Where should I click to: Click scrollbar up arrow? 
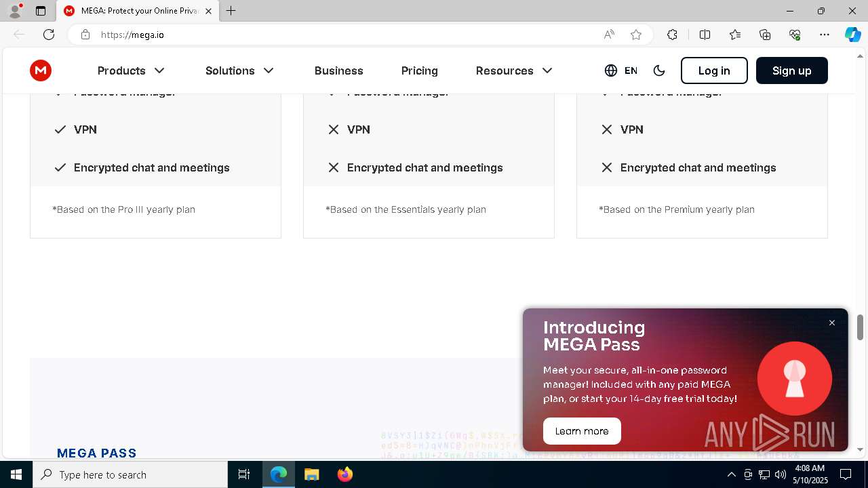861,56
